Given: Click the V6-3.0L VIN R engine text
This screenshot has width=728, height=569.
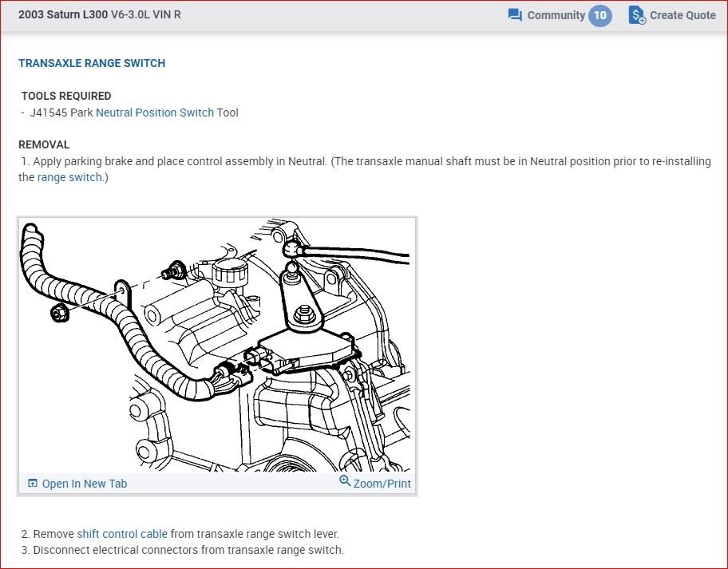Looking at the screenshot, I should [x=146, y=15].
